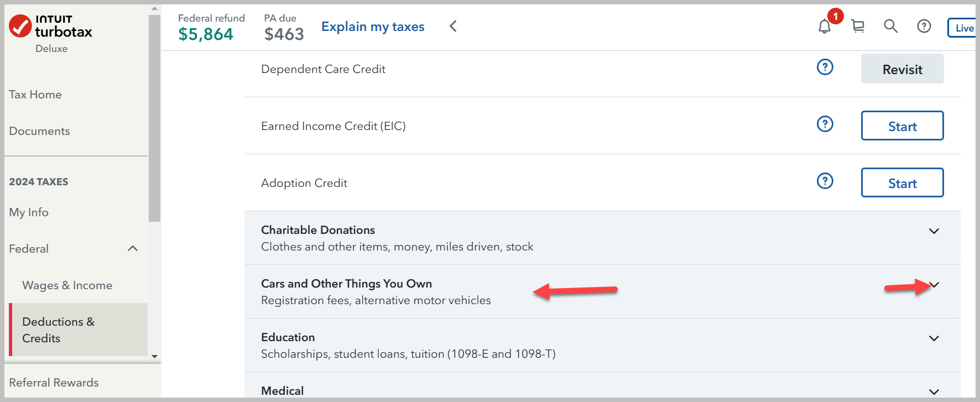Open the shopping cart icon
The image size is (980, 402).
click(x=858, y=26)
